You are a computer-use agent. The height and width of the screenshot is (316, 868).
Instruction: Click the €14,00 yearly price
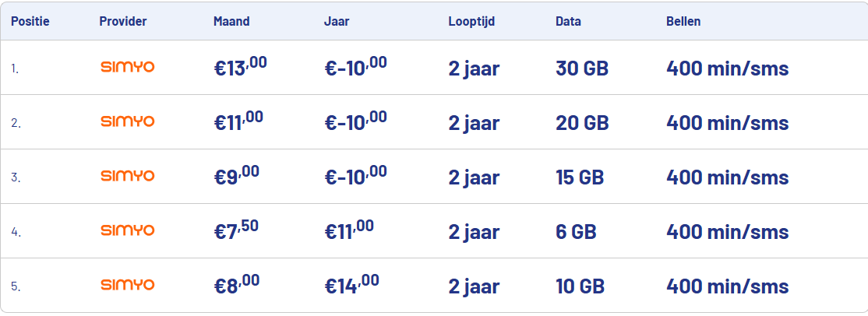pos(351,285)
